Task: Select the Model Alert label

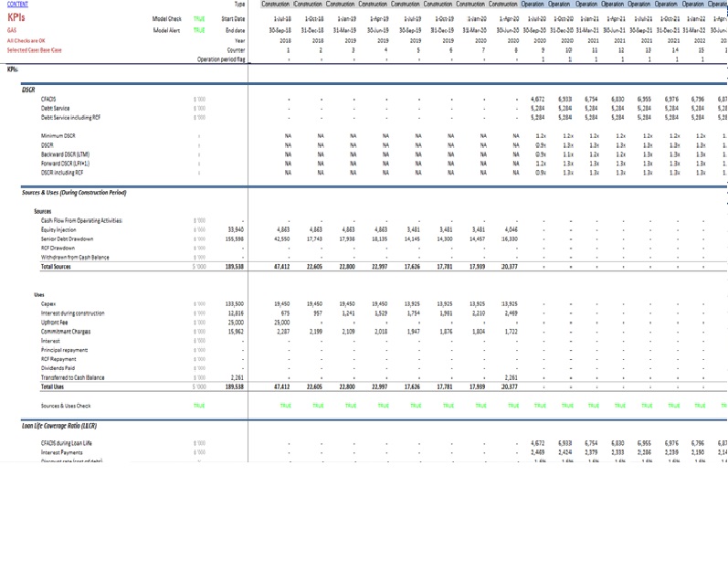Action: pyautogui.click(x=166, y=30)
